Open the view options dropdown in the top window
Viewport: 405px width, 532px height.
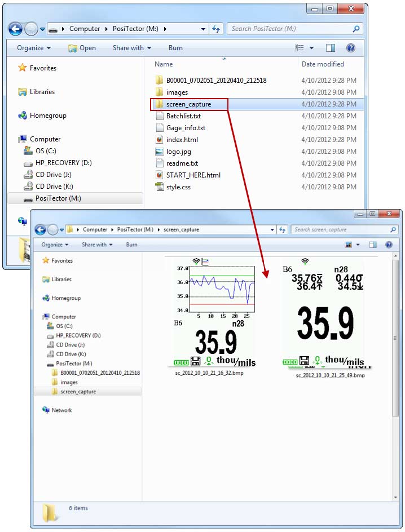coord(311,48)
